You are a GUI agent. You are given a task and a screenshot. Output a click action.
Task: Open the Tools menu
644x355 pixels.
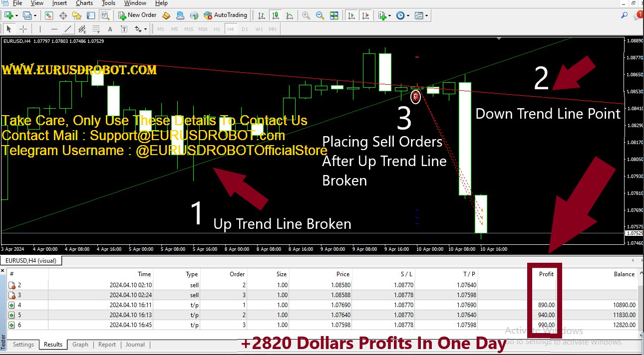[x=108, y=3]
